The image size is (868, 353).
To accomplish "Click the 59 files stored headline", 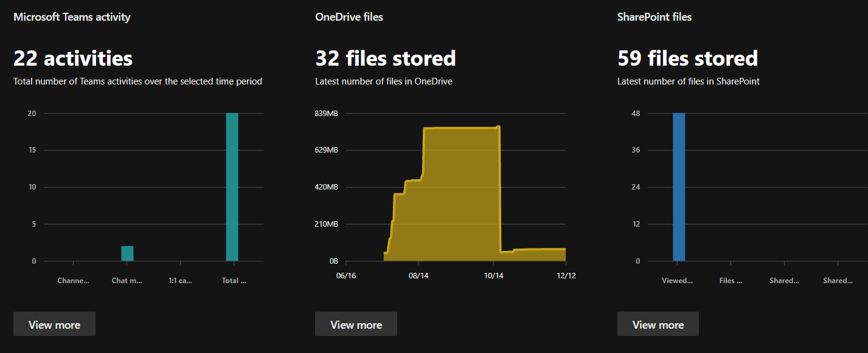I will coord(687,58).
